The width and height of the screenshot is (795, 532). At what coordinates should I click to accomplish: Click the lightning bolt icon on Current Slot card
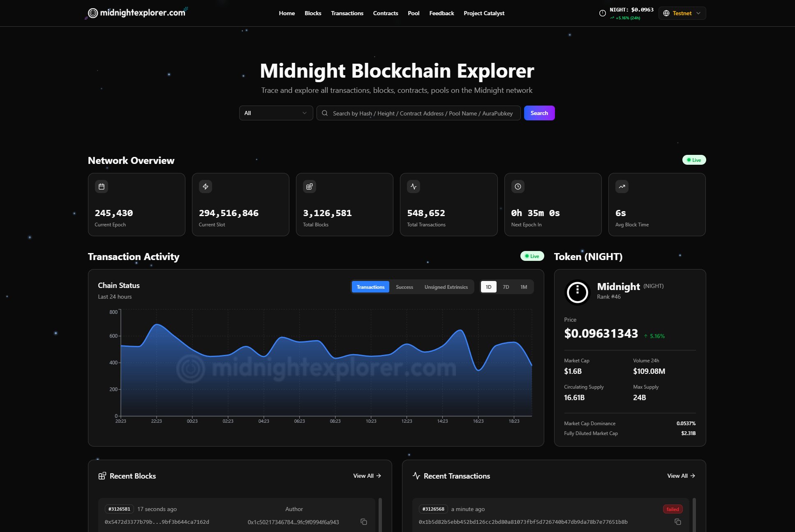[206, 187]
